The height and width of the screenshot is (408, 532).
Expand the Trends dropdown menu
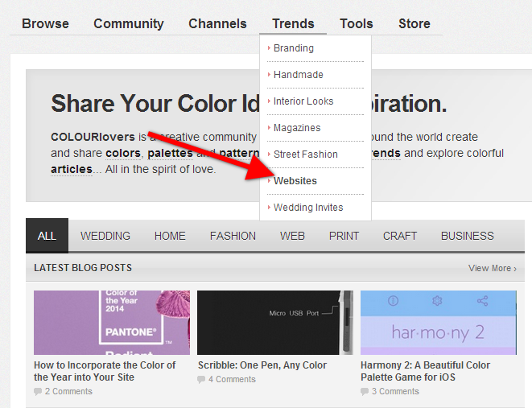293,23
